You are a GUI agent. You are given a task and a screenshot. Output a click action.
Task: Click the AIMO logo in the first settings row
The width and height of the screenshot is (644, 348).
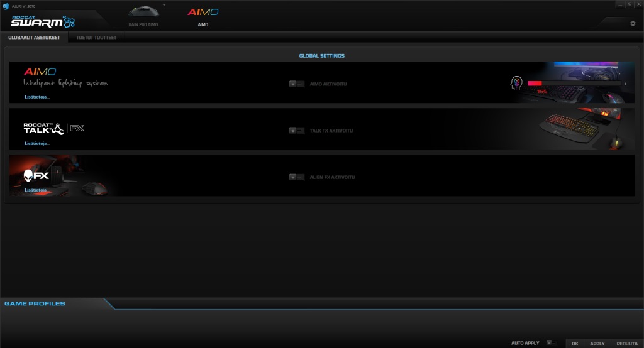click(40, 72)
